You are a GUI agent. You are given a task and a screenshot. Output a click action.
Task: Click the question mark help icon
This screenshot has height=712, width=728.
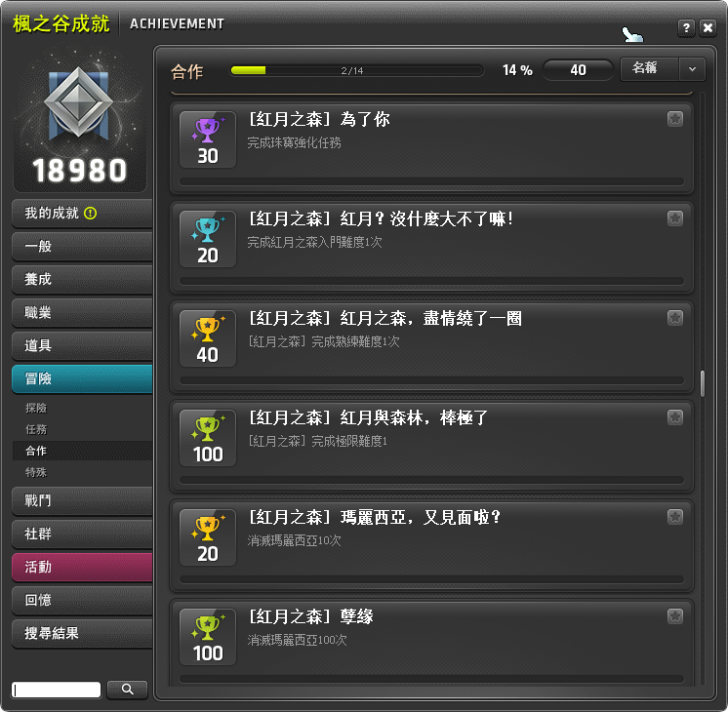click(686, 28)
